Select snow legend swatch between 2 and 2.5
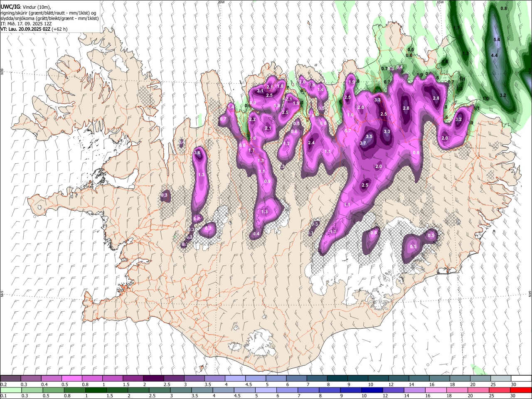The height and width of the screenshot is (399, 532). (153, 378)
